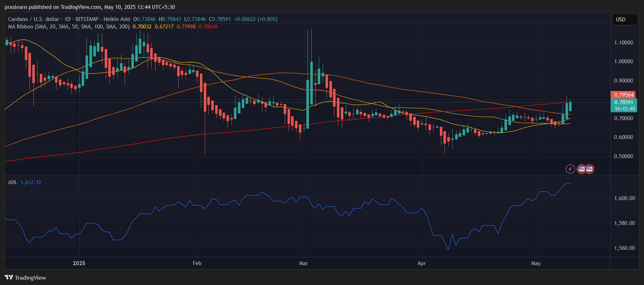Click the close value C0.78591
644x285 pixels.
[220, 19]
